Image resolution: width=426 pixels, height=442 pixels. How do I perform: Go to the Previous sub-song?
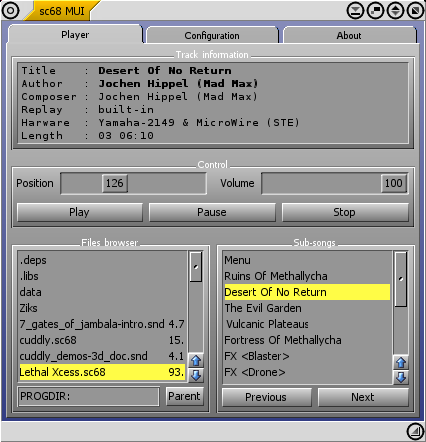pyautogui.click(x=266, y=397)
